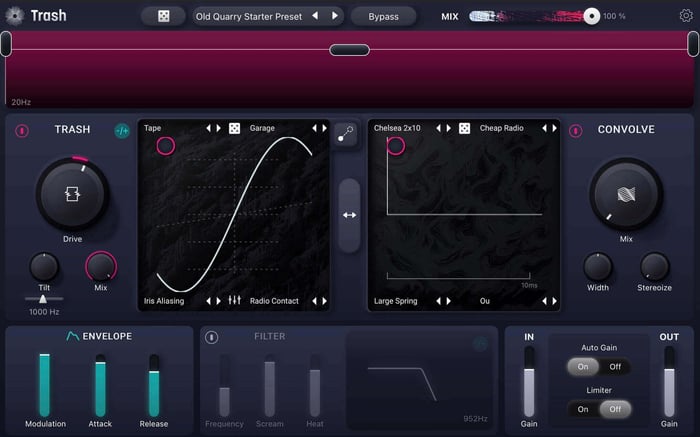Viewport: 700px width, 437px height.
Task: Click the Width knob
Action: 598,267
